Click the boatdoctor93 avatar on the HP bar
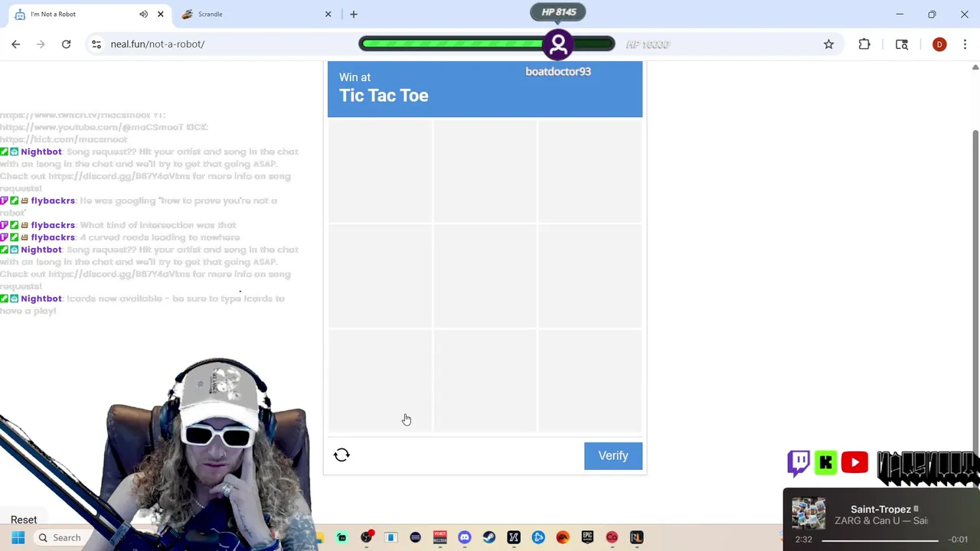Screen dimensions: 980x551 [x=558, y=44]
